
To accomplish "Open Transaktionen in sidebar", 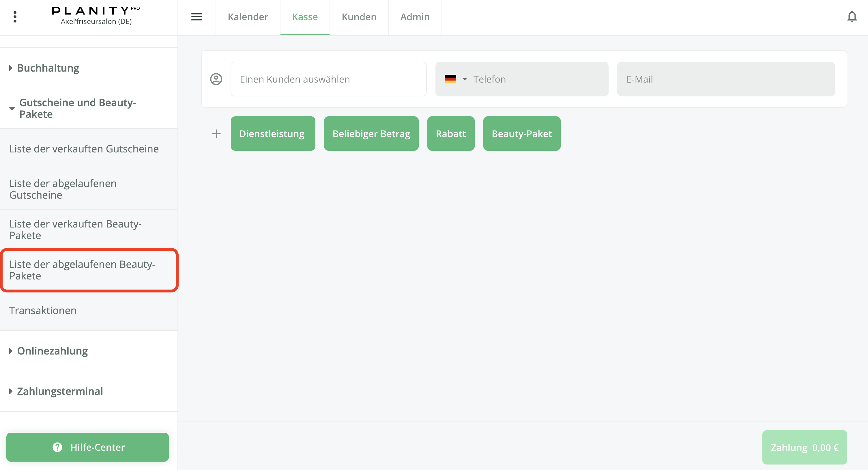I will point(43,311).
